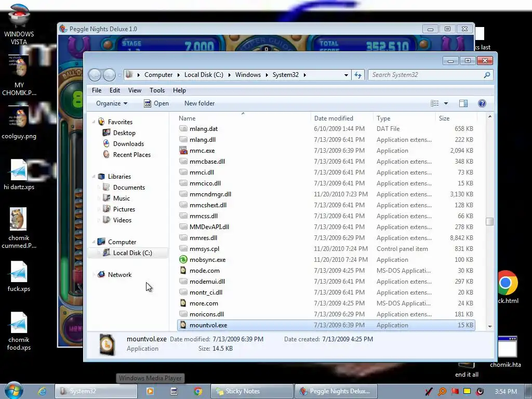Select Documents library
This screenshot has height=399, width=532.
point(129,187)
